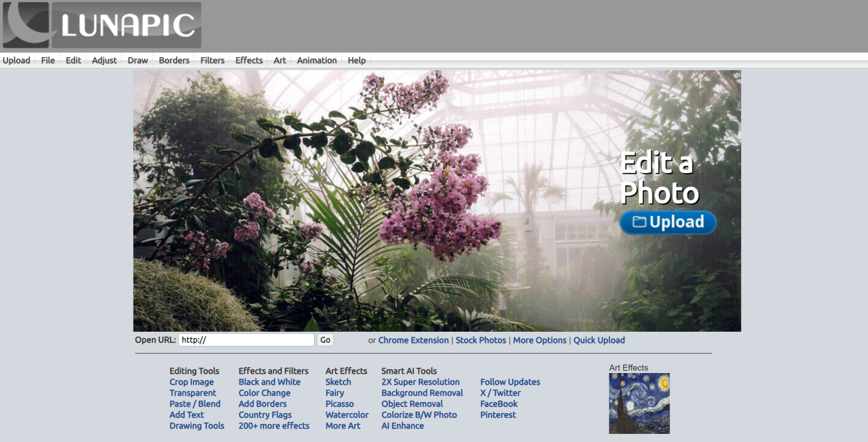
Task: Open the File menu
Action: tap(48, 60)
